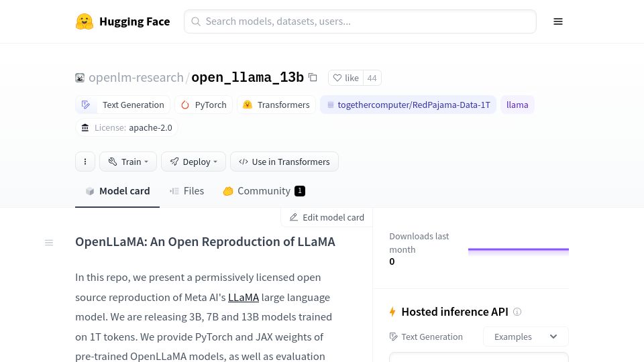This screenshot has height=362, width=644.
Task: Click the Hugging Face home text
Action: click(x=135, y=21)
